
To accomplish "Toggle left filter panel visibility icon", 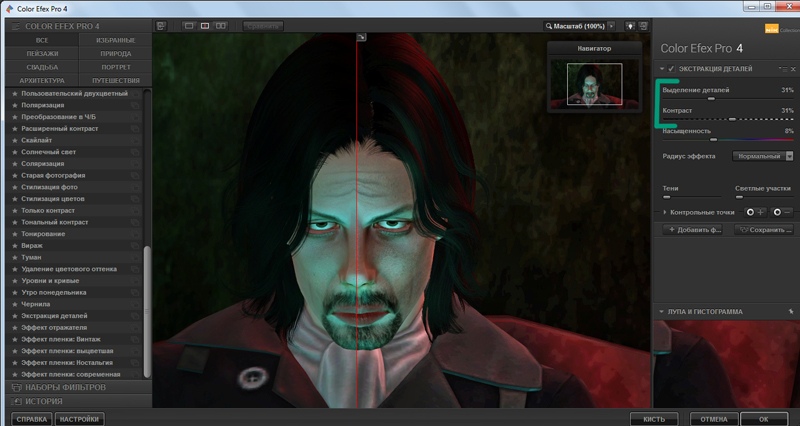I will (x=161, y=26).
